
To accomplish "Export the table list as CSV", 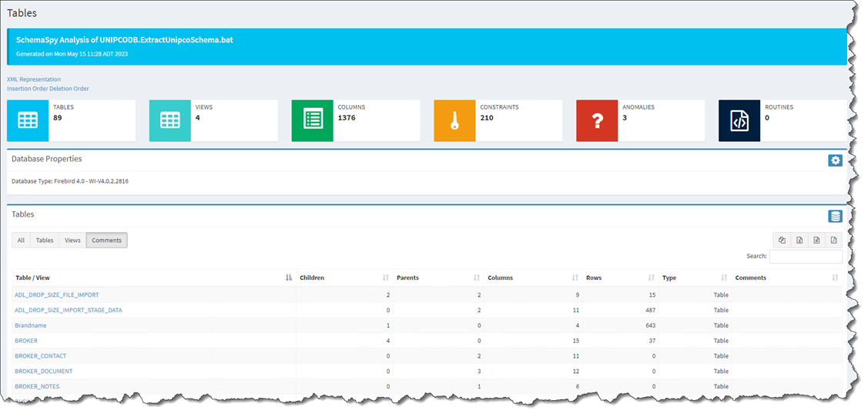I will pos(816,240).
